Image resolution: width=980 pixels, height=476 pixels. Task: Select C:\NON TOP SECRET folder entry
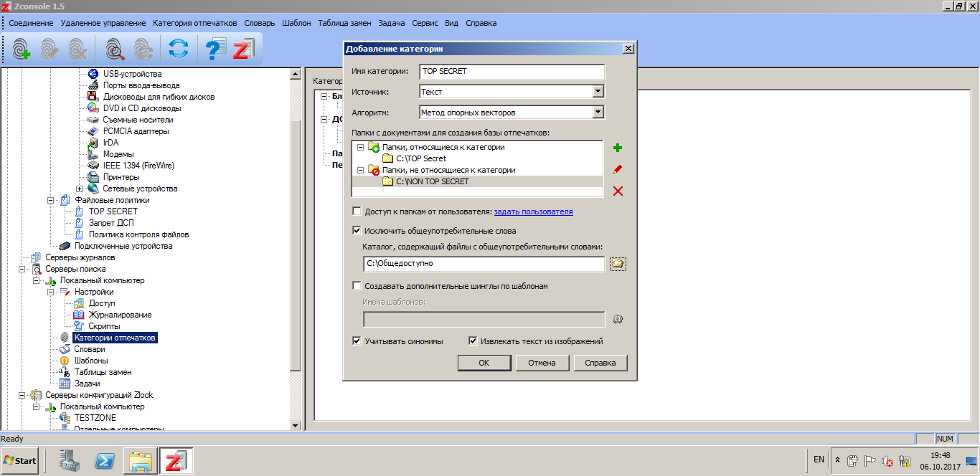(433, 181)
